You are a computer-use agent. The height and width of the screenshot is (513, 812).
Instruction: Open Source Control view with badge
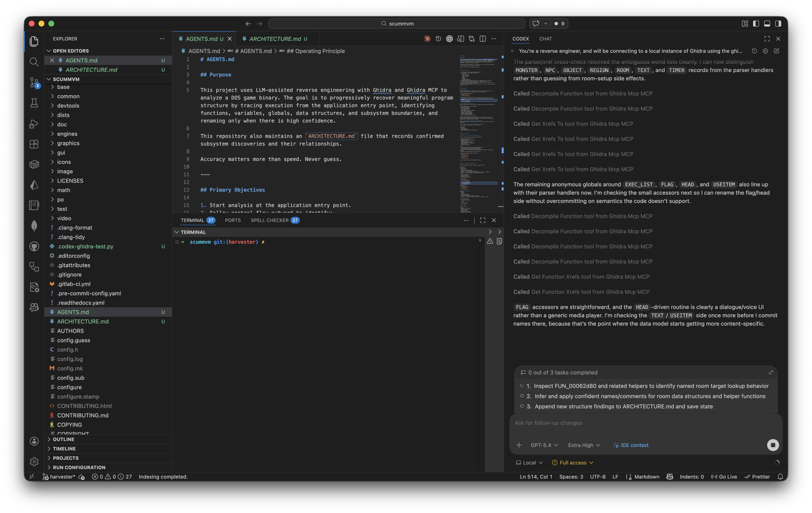pyautogui.click(x=34, y=82)
